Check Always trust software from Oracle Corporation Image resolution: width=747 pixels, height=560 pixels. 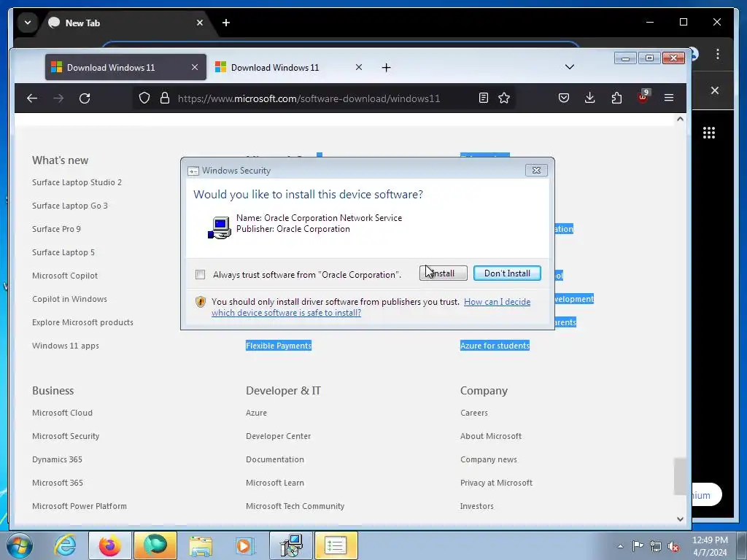[200, 274]
